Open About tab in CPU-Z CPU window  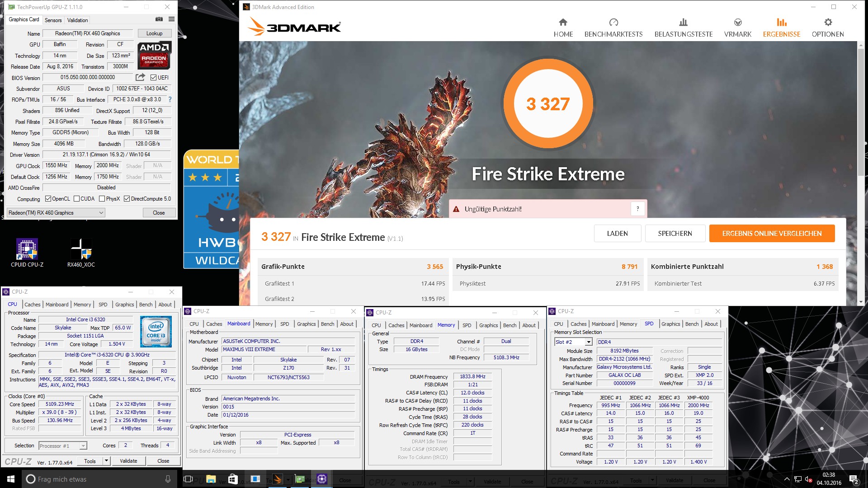click(x=165, y=305)
